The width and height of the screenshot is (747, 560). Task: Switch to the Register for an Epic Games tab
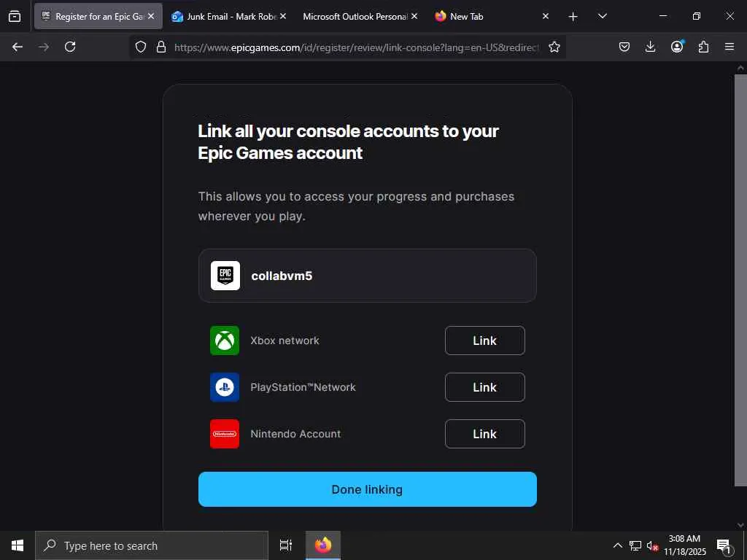pos(98,16)
